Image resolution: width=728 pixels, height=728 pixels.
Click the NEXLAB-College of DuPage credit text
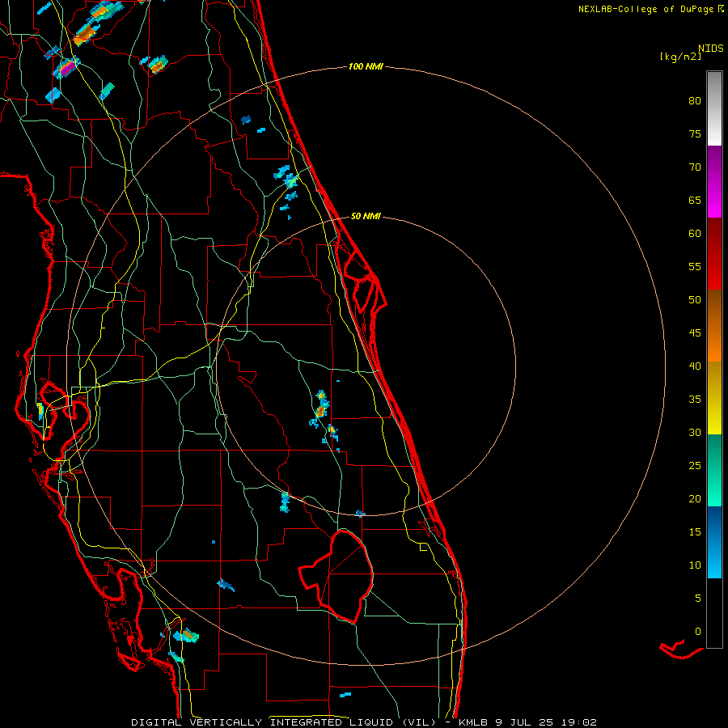tap(650, 9)
